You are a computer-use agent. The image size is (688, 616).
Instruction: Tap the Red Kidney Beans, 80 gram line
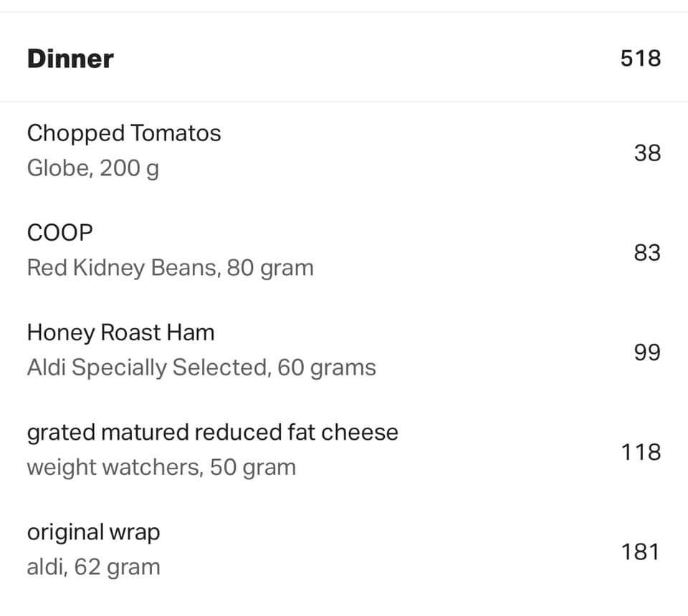click(x=171, y=268)
